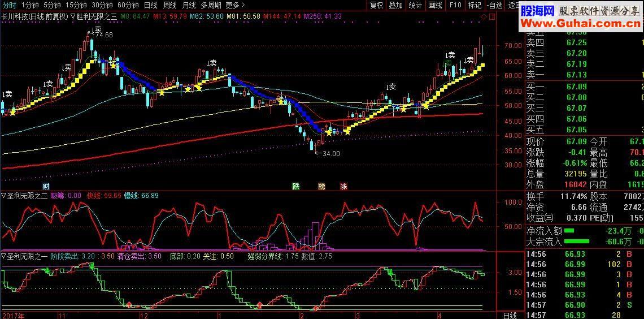Click the 涨 marker under the chart
The image size is (644, 319).
point(343,186)
